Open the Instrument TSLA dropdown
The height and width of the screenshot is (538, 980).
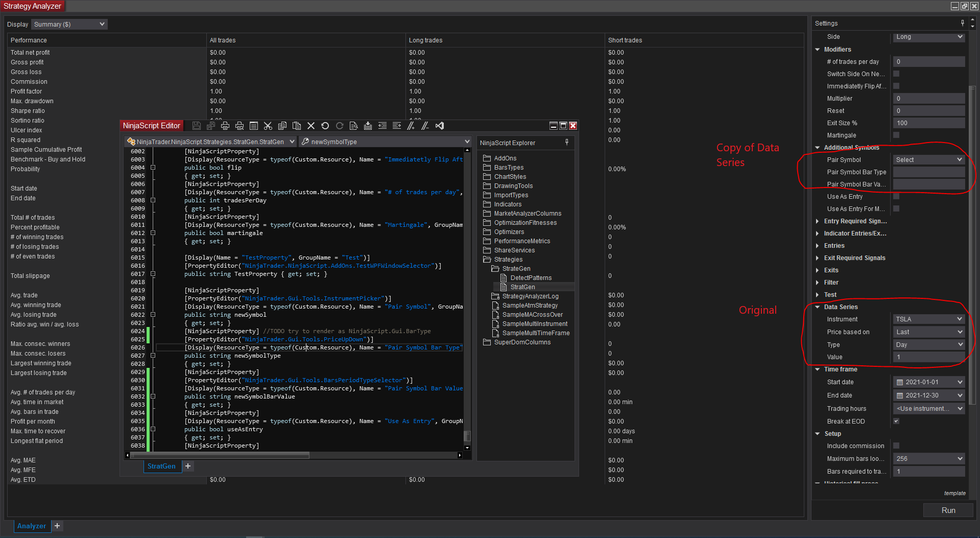tap(928, 319)
